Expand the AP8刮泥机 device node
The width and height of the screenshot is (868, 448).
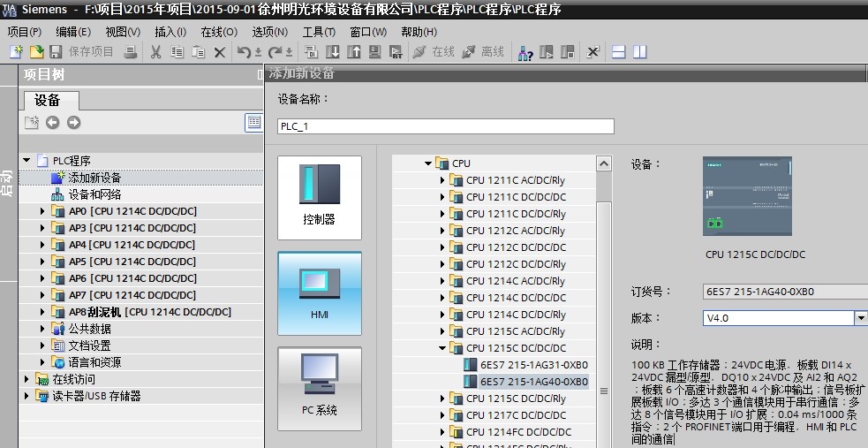tap(42, 312)
